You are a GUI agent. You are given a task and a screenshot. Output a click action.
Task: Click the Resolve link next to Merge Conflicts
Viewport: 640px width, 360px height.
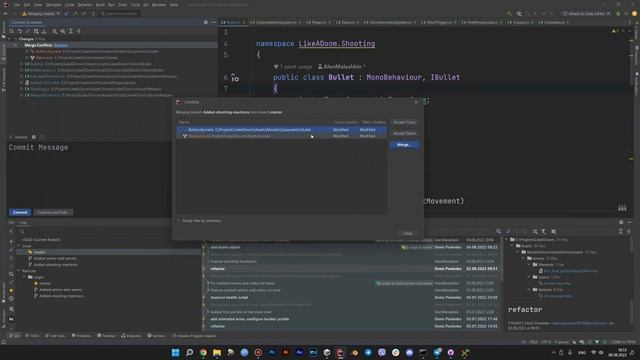coord(61,45)
